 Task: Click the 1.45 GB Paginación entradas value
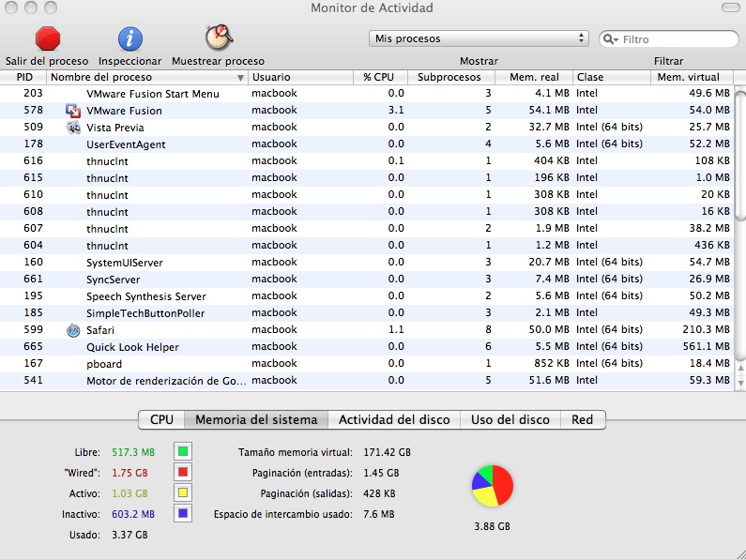(x=381, y=473)
